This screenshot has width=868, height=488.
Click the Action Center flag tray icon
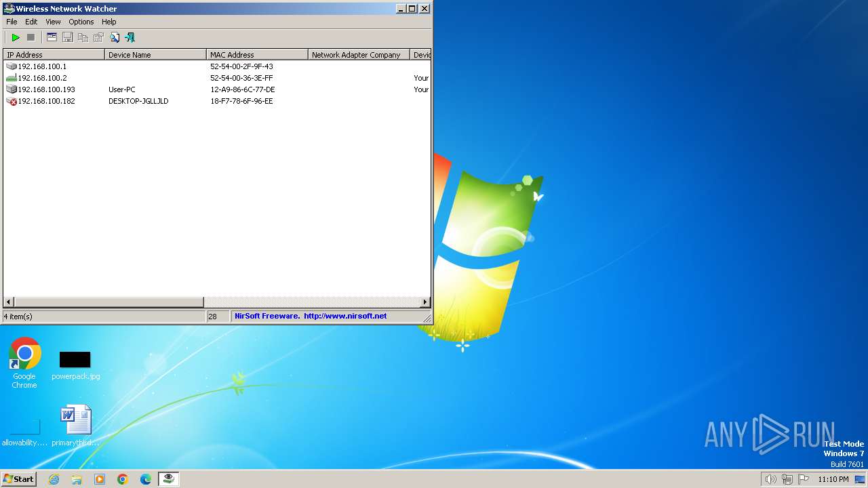tap(804, 479)
